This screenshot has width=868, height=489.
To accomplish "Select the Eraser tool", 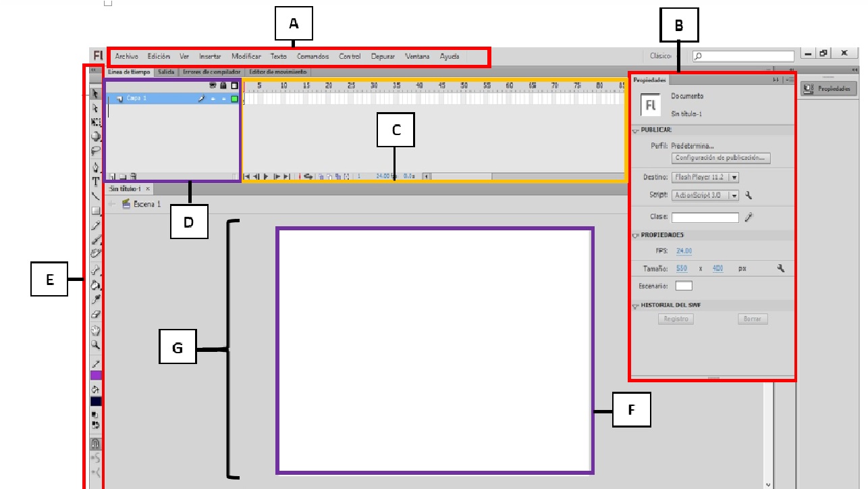I will (x=95, y=313).
